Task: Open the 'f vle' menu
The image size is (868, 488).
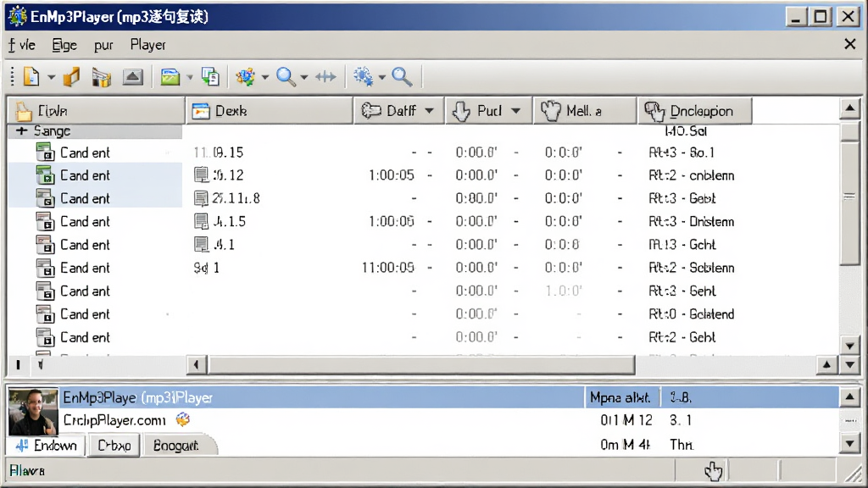Action: pyautogui.click(x=22, y=45)
